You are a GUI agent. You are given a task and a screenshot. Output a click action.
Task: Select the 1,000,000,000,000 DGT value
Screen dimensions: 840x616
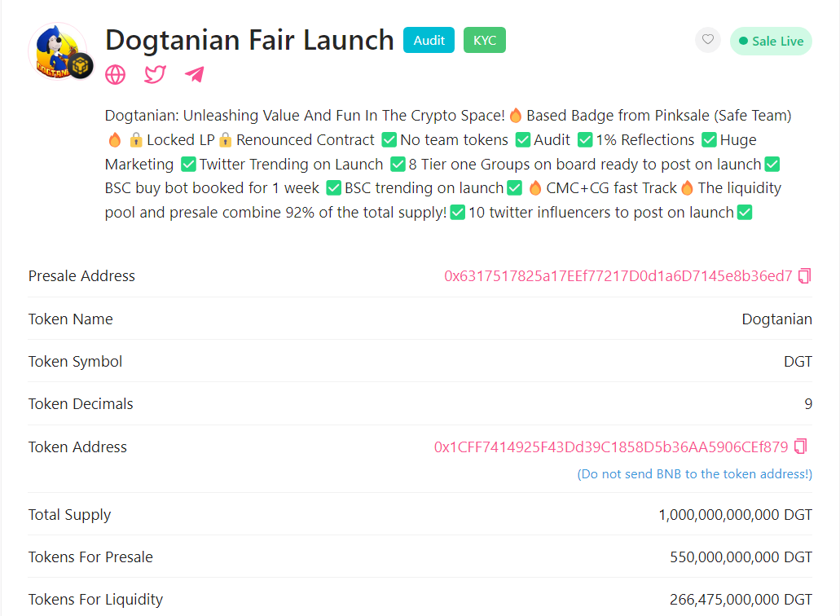tap(735, 515)
